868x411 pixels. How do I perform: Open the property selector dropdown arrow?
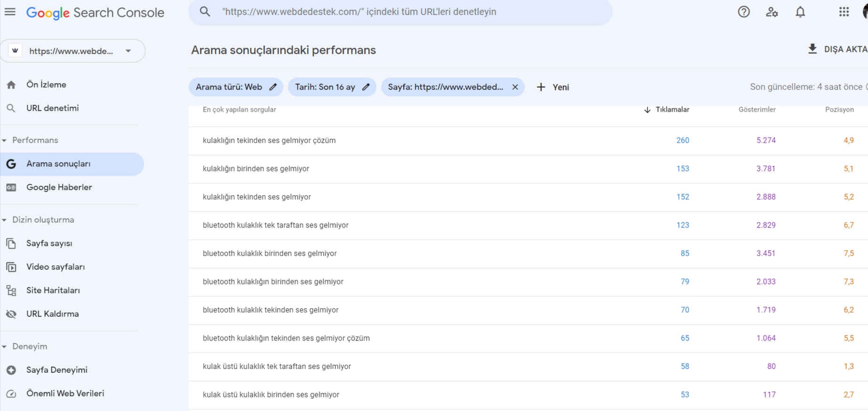tap(128, 51)
